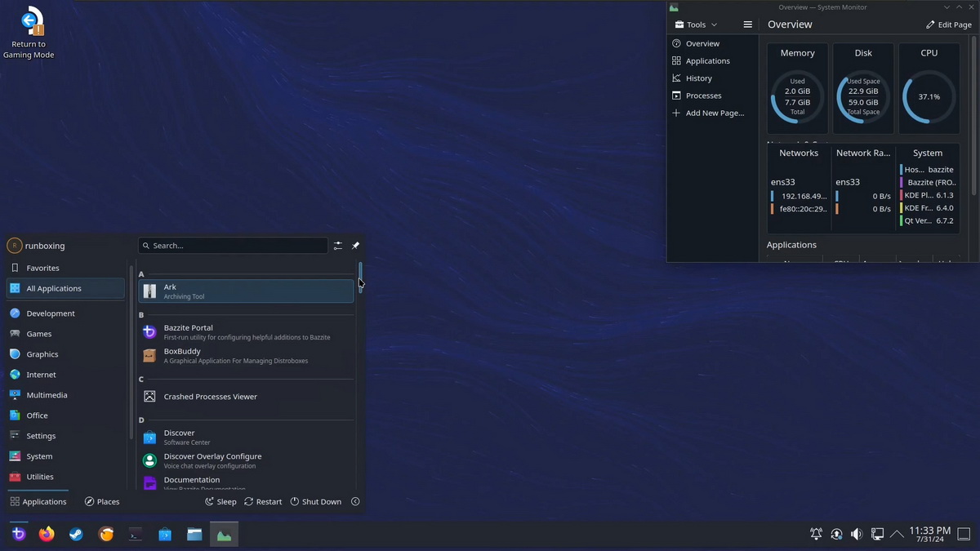980x551 pixels.
Task: Open the terminal icon in taskbar
Action: pos(136,535)
